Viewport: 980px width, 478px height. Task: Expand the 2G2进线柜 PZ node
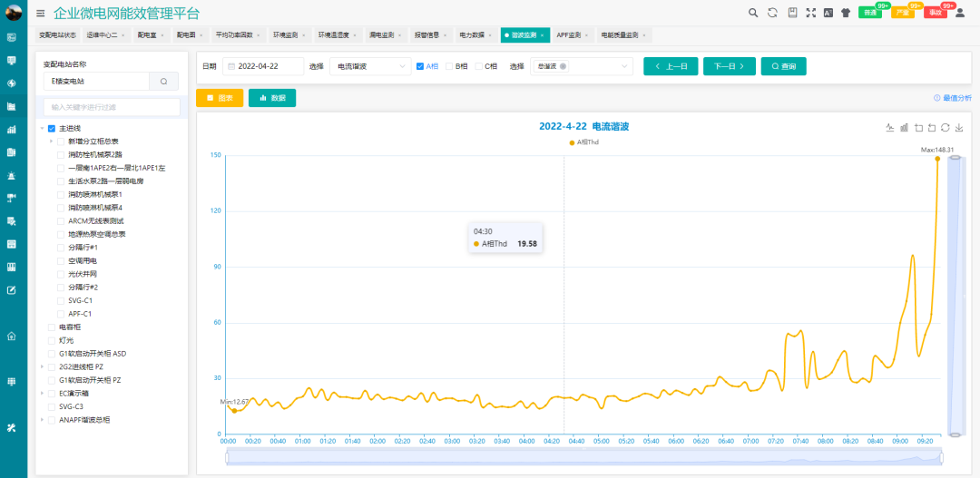[x=42, y=366]
